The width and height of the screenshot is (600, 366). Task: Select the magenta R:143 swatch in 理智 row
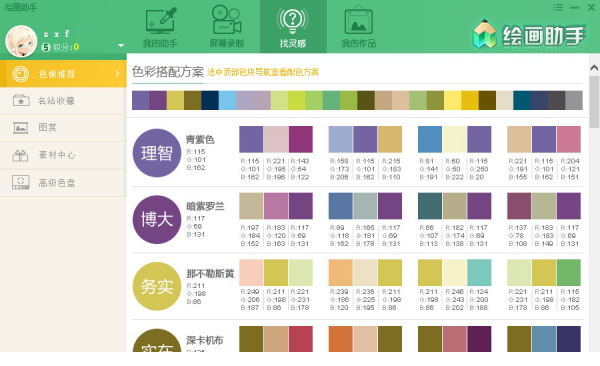pos(301,139)
